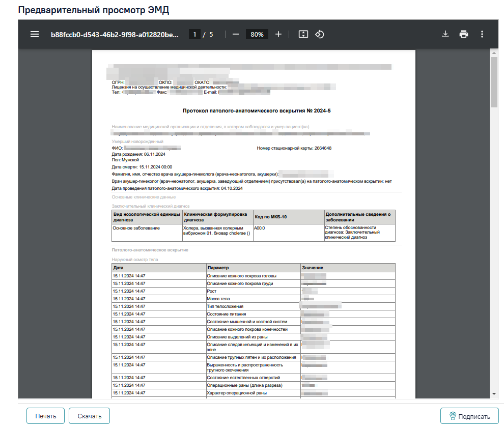Image resolution: width=504 pixels, height=428 pixels.
Task: Click the total page count 5
Action: pyautogui.click(x=211, y=35)
